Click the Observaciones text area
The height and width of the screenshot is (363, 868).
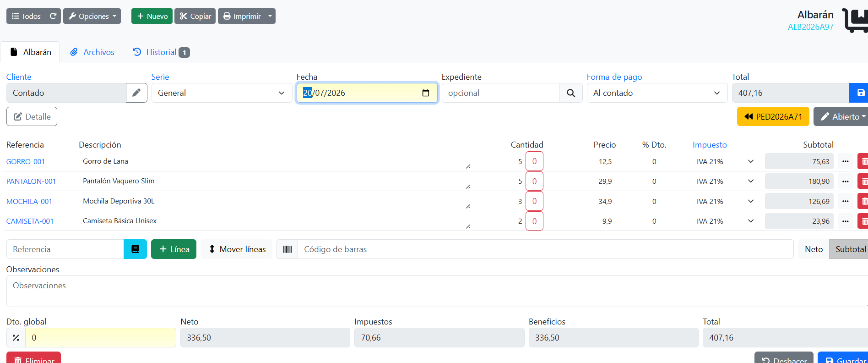pyautogui.click(x=437, y=291)
